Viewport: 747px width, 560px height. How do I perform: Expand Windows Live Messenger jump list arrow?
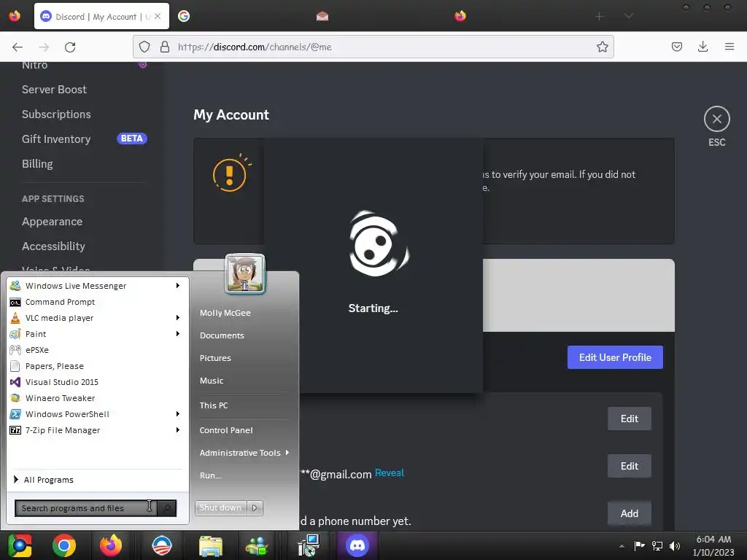pos(178,286)
